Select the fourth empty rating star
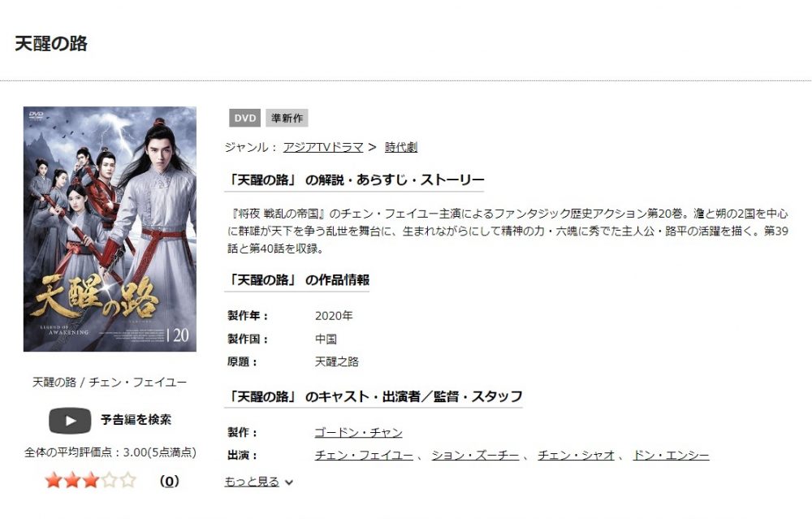Image resolution: width=812 pixels, height=519 pixels. coord(110,481)
